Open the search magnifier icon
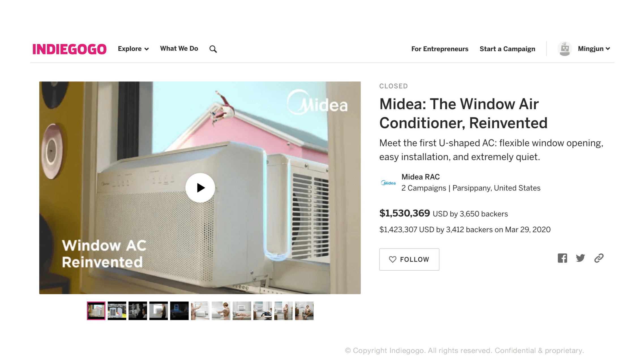 [x=213, y=49]
